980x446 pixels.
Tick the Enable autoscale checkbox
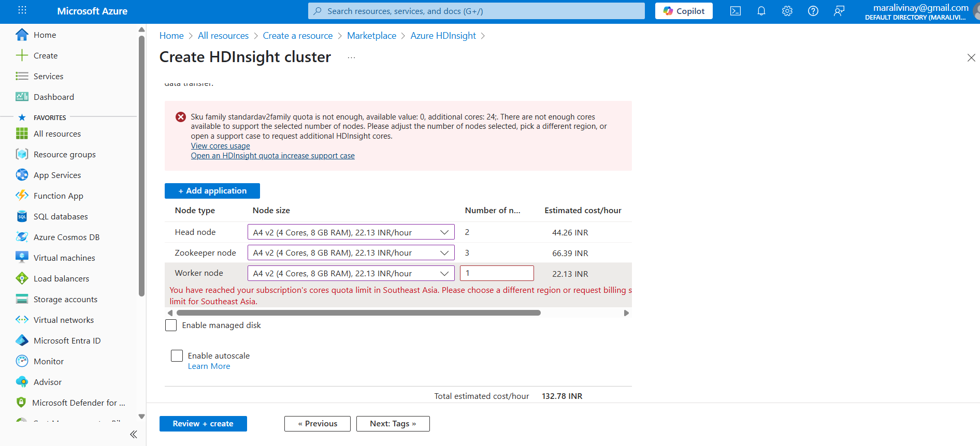coord(177,355)
